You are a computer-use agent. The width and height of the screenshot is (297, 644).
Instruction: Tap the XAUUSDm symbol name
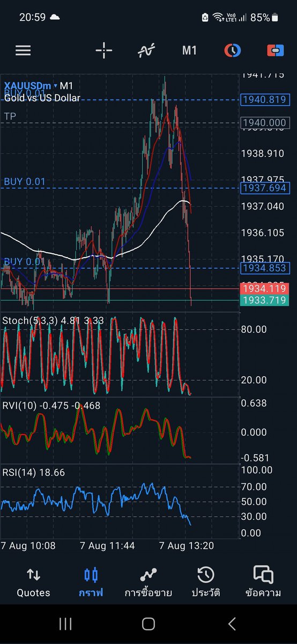(x=28, y=86)
